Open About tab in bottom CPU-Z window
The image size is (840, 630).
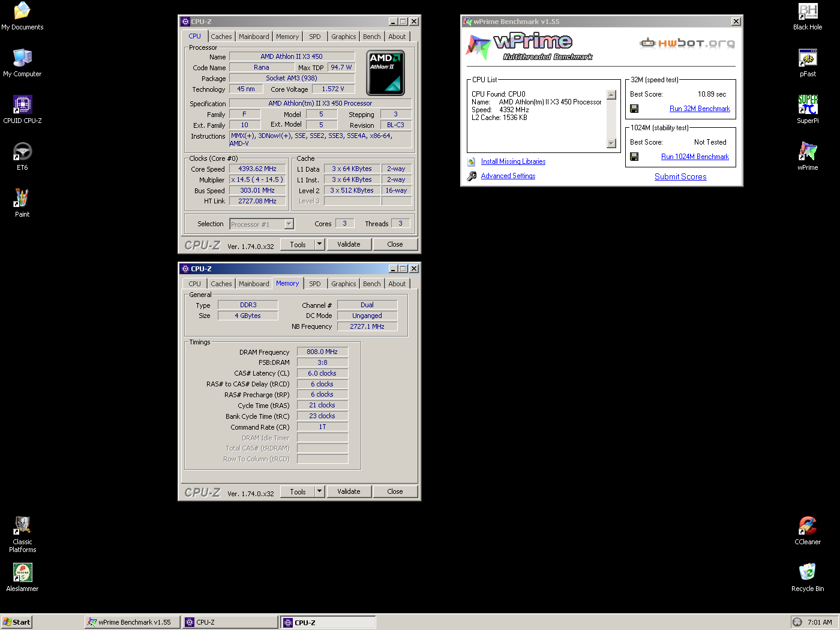point(397,284)
